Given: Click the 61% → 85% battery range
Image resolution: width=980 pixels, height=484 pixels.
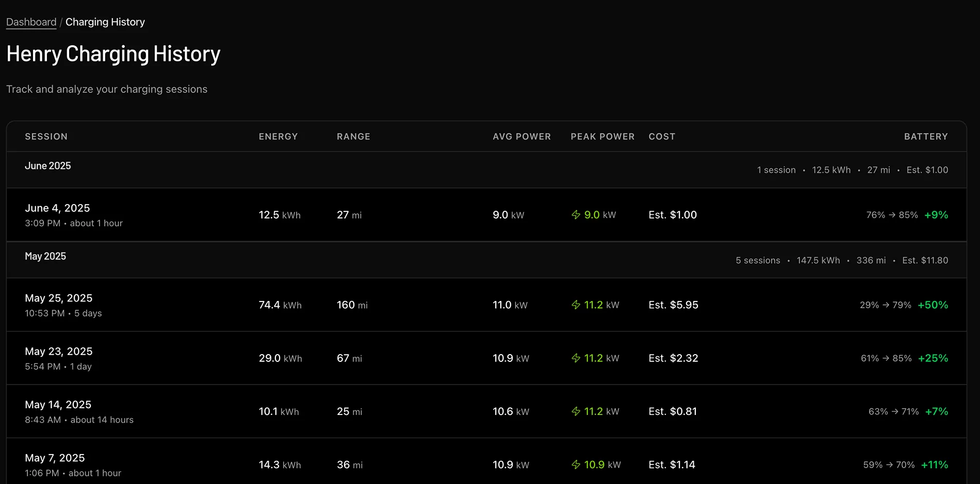Looking at the screenshot, I should [x=886, y=358].
